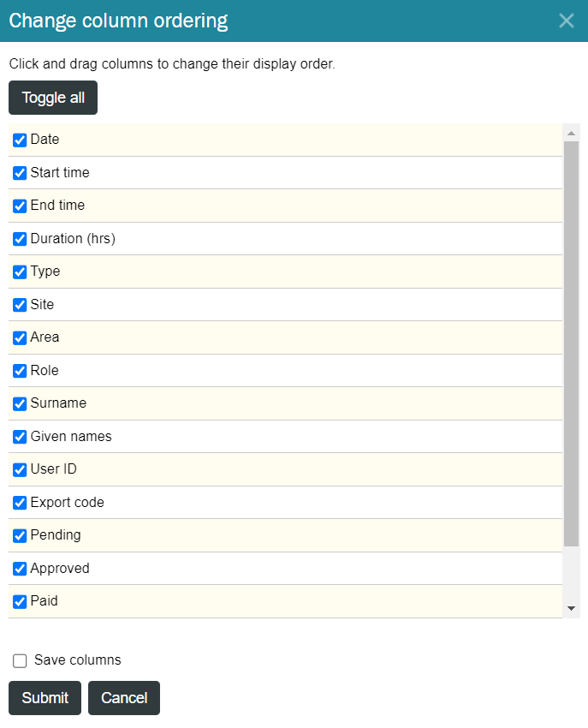Enable the Save columns checkbox
Screen dimensions: 588x728
pos(20,660)
